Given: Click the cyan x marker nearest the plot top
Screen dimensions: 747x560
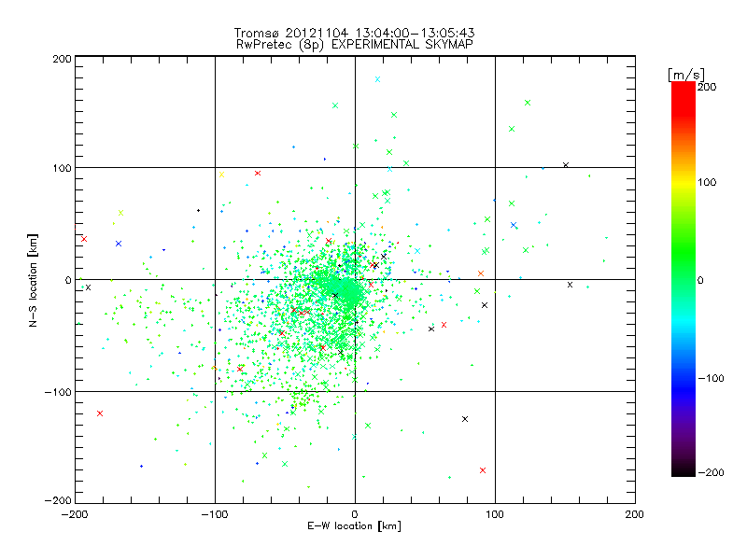Looking at the screenshot, I should pyautogui.click(x=378, y=79).
